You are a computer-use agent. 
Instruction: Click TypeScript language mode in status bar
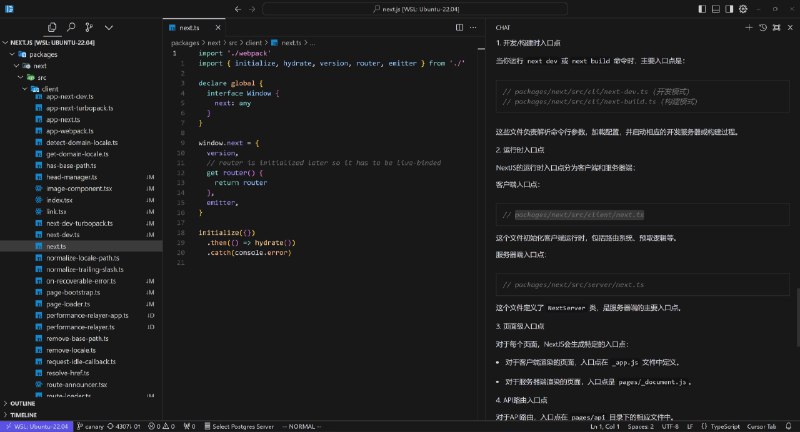click(x=725, y=426)
